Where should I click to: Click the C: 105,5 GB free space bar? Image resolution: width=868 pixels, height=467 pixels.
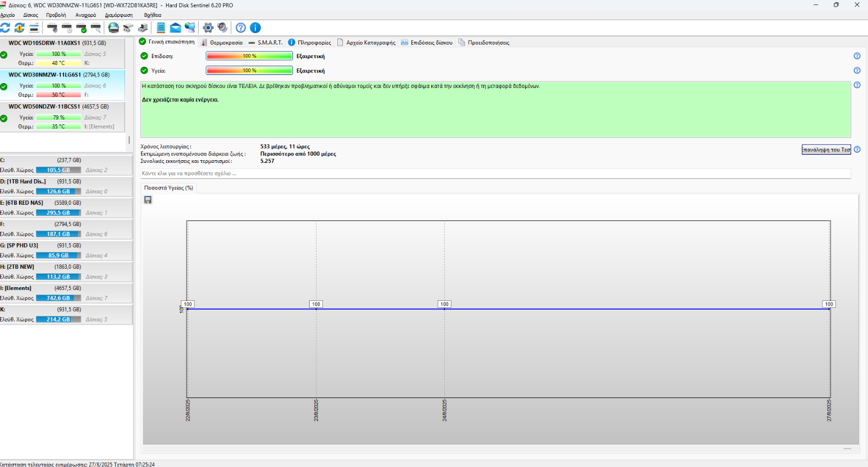point(59,170)
